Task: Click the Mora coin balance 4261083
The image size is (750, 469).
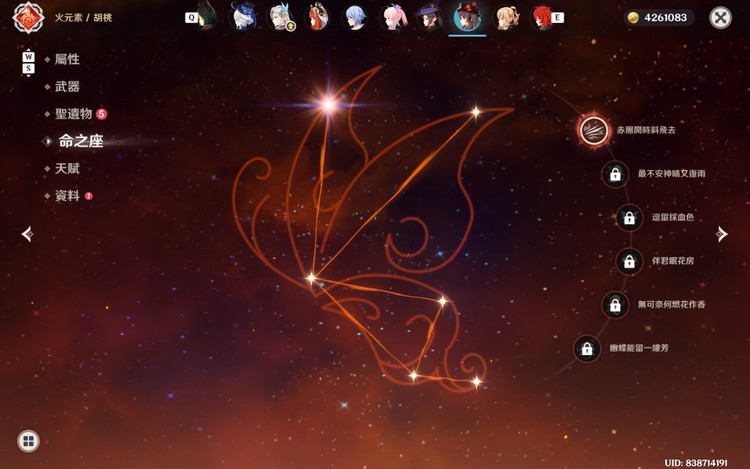Action: 659,18
